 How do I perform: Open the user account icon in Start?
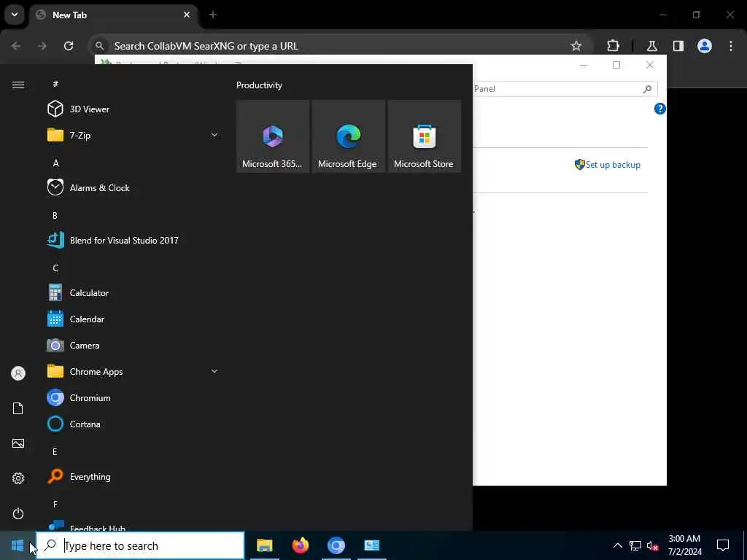click(18, 373)
